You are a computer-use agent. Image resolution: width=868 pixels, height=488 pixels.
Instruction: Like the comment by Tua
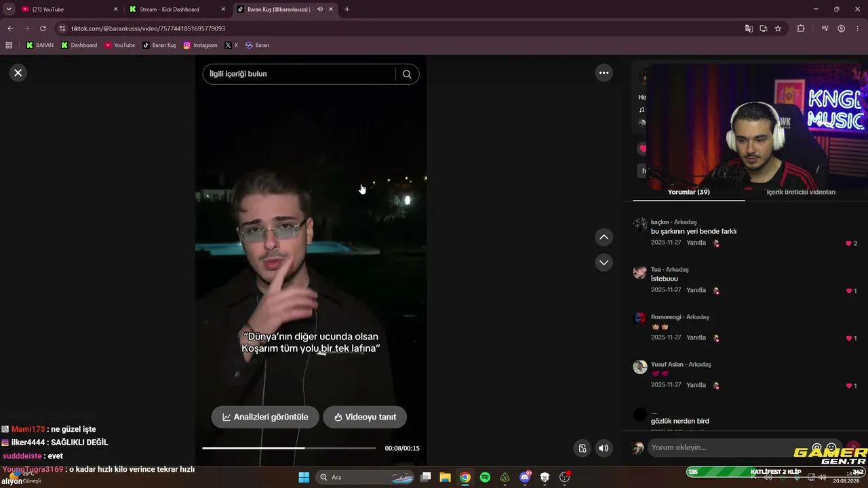(848, 291)
